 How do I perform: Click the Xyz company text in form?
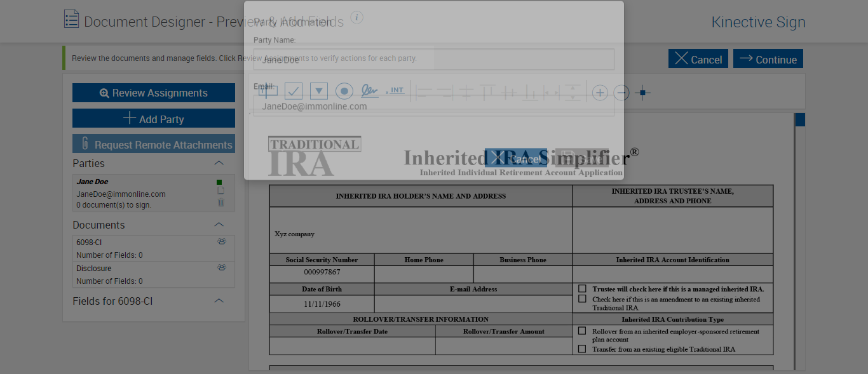pyautogui.click(x=294, y=234)
